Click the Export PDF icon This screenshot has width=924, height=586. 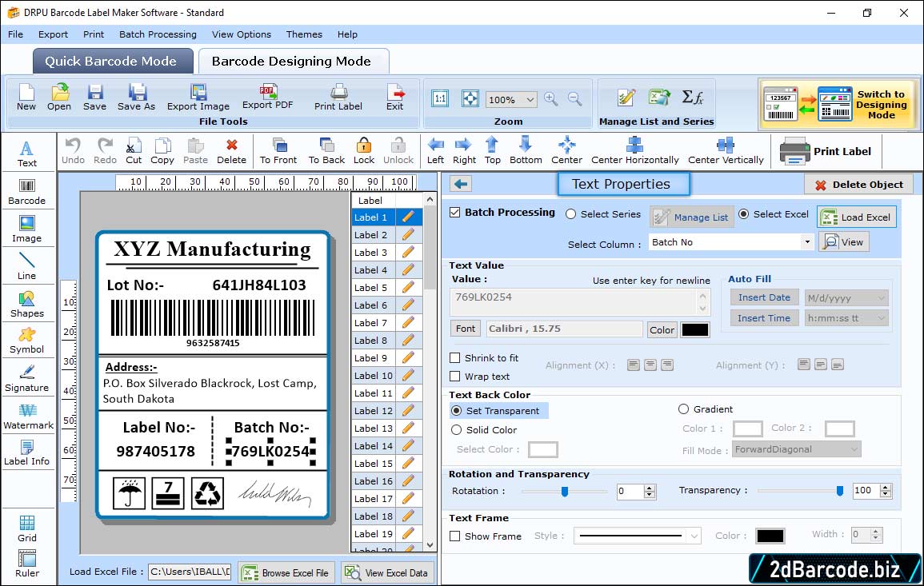(x=268, y=97)
